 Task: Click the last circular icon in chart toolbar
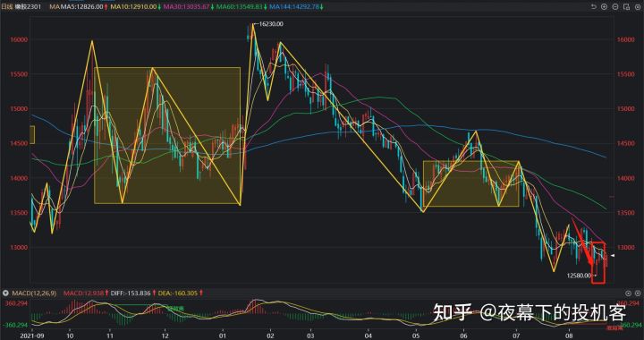coord(638,6)
